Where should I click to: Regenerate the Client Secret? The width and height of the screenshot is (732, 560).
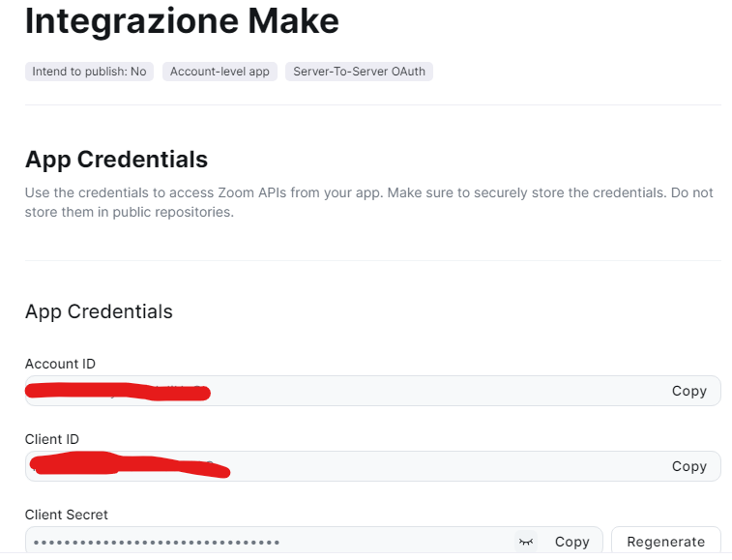665,542
